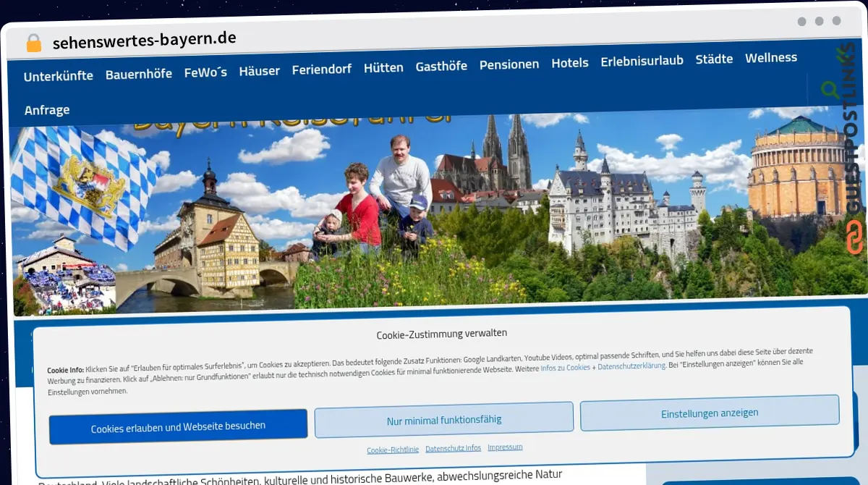Open the Unterkünfte navigation menu

[58, 75]
